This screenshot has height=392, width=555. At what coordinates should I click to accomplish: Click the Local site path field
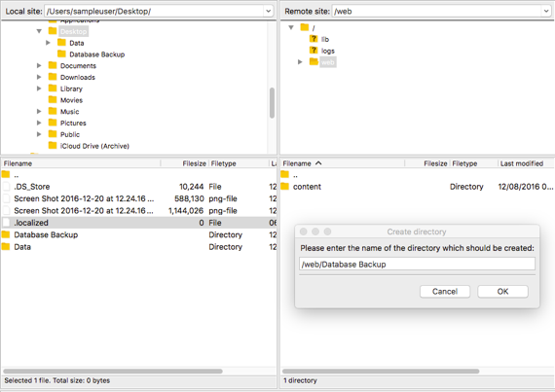pos(154,11)
